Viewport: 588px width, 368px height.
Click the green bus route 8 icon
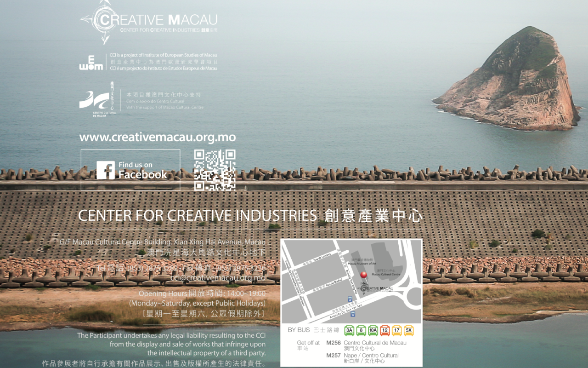click(x=361, y=331)
